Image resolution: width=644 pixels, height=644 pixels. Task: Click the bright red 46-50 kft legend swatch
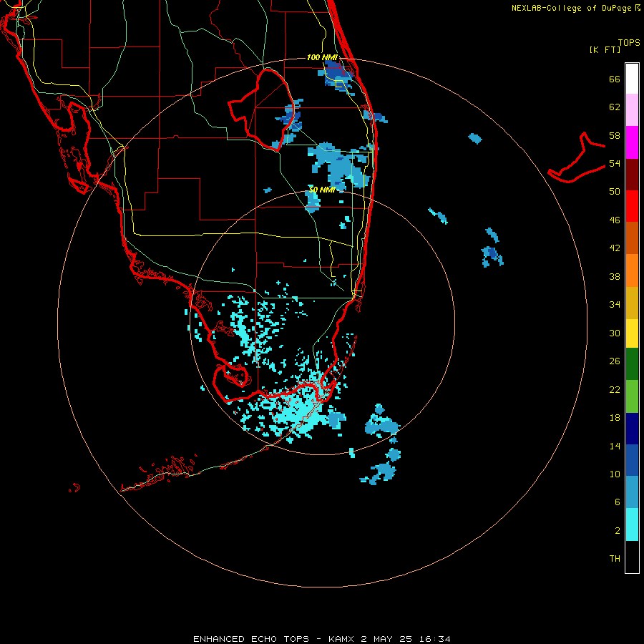(x=632, y=206)
